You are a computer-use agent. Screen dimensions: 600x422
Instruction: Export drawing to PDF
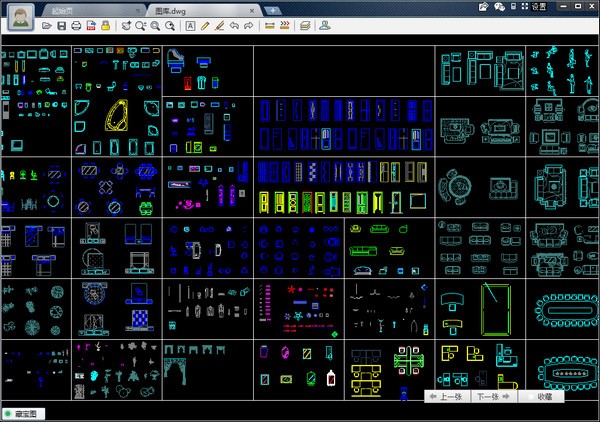pos(91,26)
